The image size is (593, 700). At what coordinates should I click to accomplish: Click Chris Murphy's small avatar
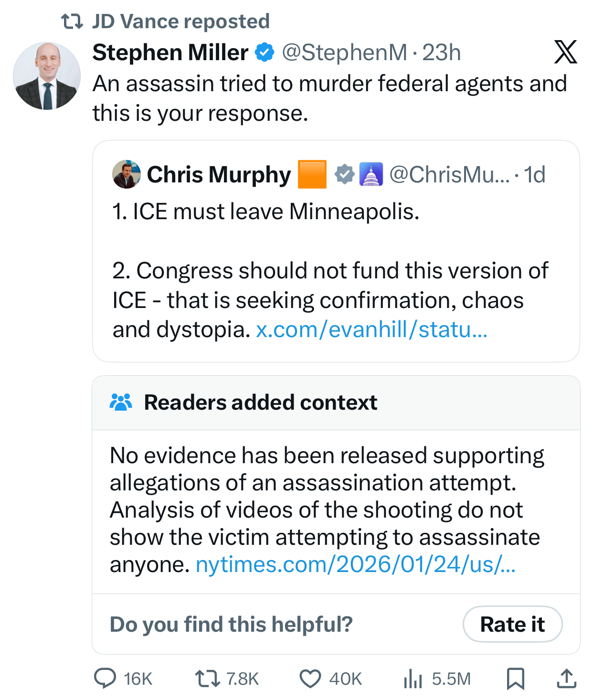coord(127,174)
